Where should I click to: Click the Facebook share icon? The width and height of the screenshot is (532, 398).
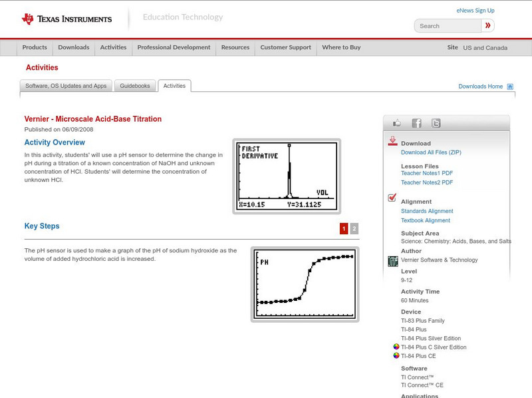pyautogui.click(x=416, y=122)
